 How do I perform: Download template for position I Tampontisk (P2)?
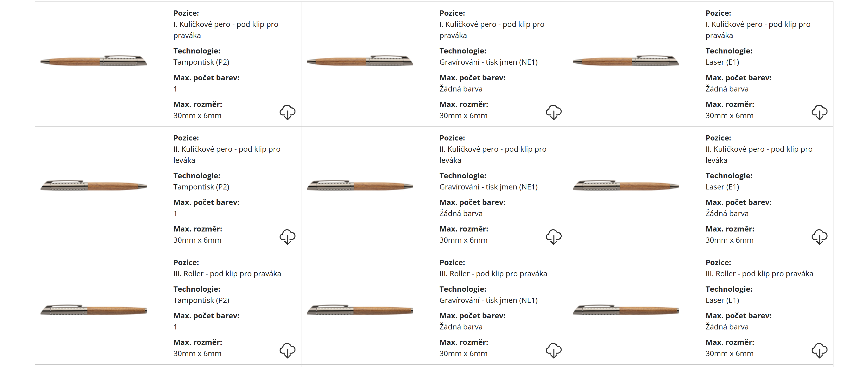pos(287,112)
